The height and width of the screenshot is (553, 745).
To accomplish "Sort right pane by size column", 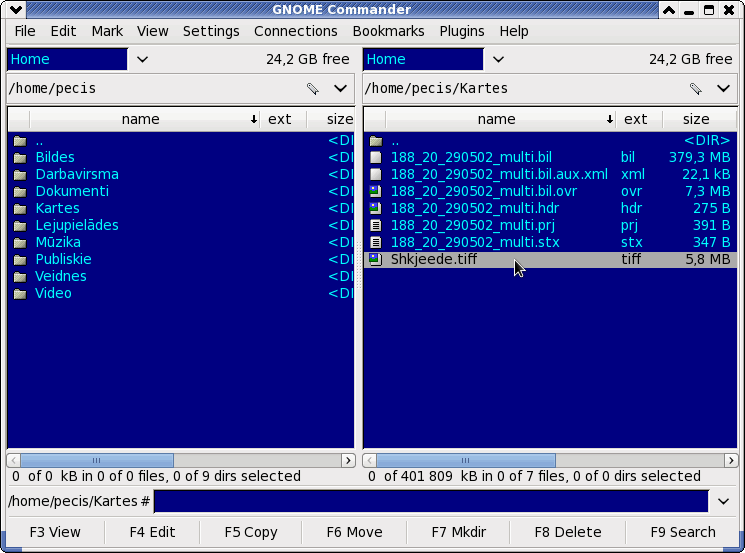I will 699,119.
